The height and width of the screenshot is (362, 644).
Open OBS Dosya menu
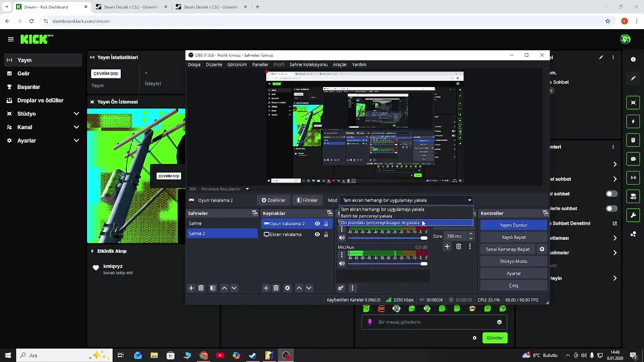[x=194, y=64]
